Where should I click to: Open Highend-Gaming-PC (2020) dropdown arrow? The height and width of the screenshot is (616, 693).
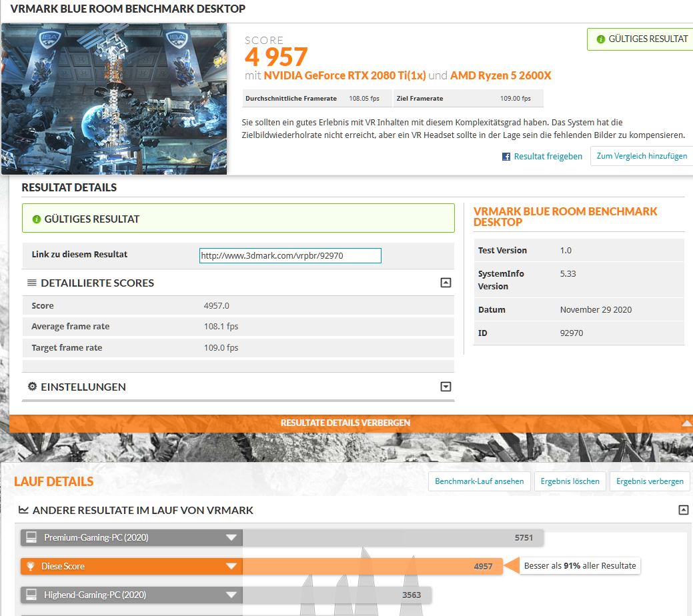click(x=231, y=595)
